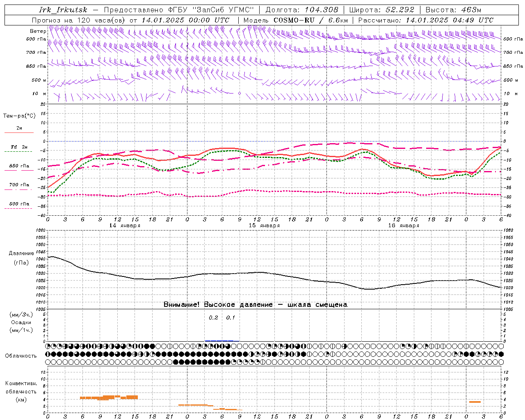Click the small calm-wind circle in 10 м row
This screenshot has width=525, height=420.
coord(240,94)
